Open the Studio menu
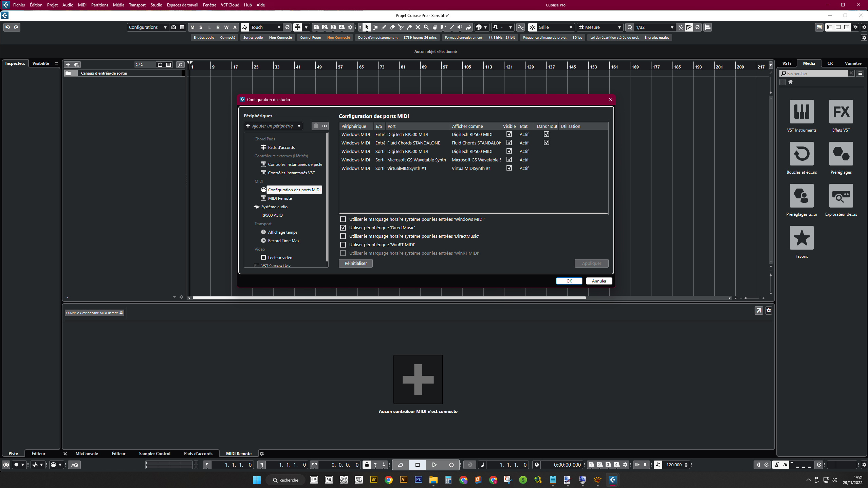868x488 pixels. [x=156, y=5]
